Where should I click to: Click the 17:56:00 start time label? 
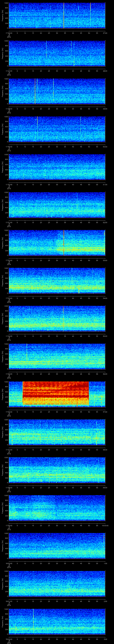pos(9,412)
